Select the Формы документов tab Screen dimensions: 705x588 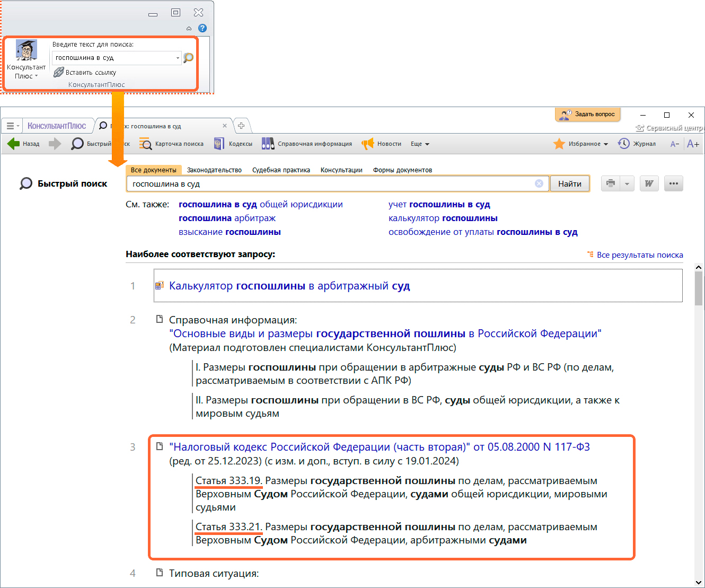coord(402,170)
